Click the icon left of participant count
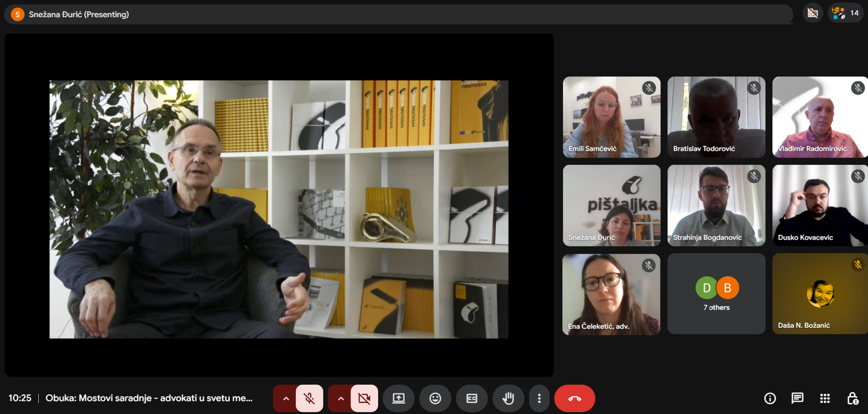 click(x=812, y=13)
